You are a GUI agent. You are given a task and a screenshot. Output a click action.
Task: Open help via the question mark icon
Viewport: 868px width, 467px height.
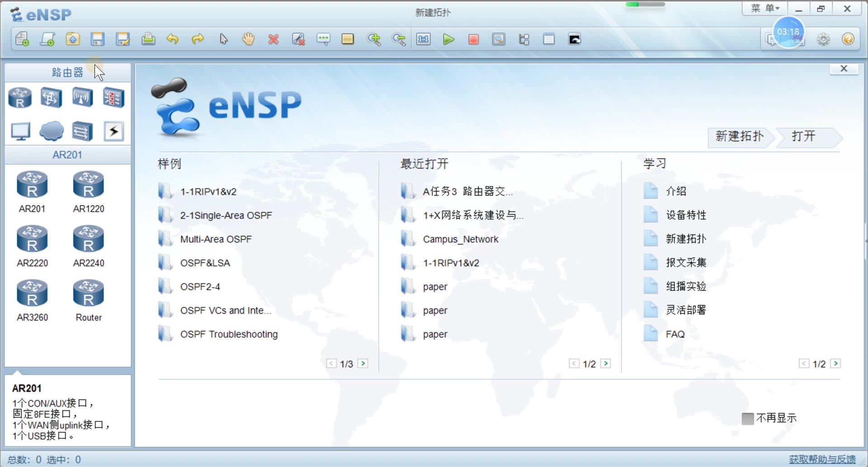[848, 39]
